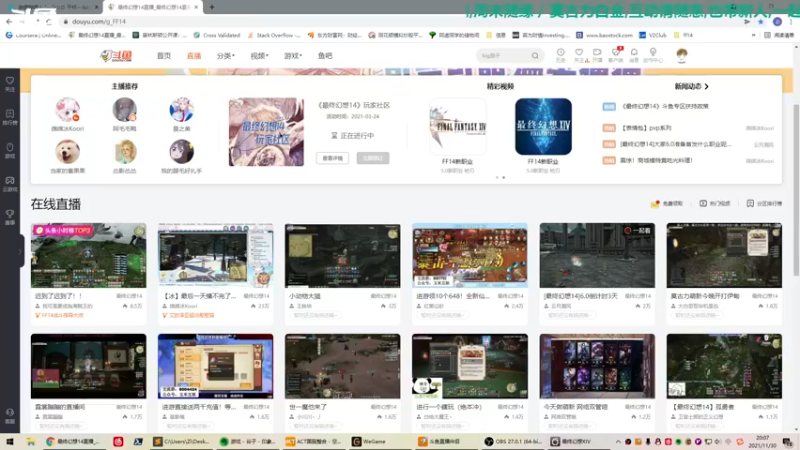Open news item 【表情包】pvp系列

pos(646,128)
